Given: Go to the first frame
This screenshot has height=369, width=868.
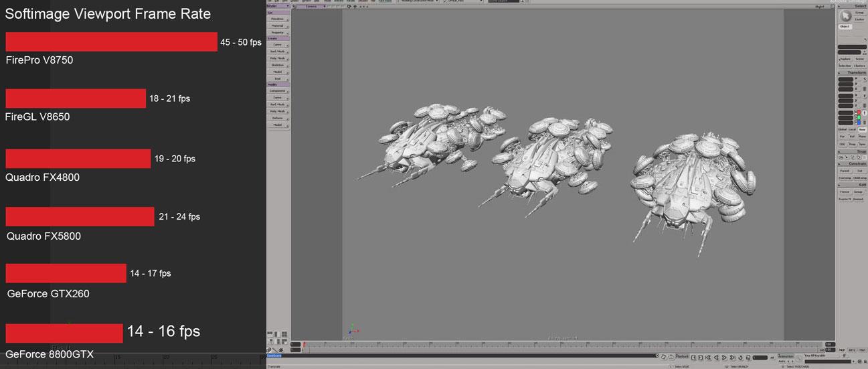Looking at the screenshot, I should 708,358.
